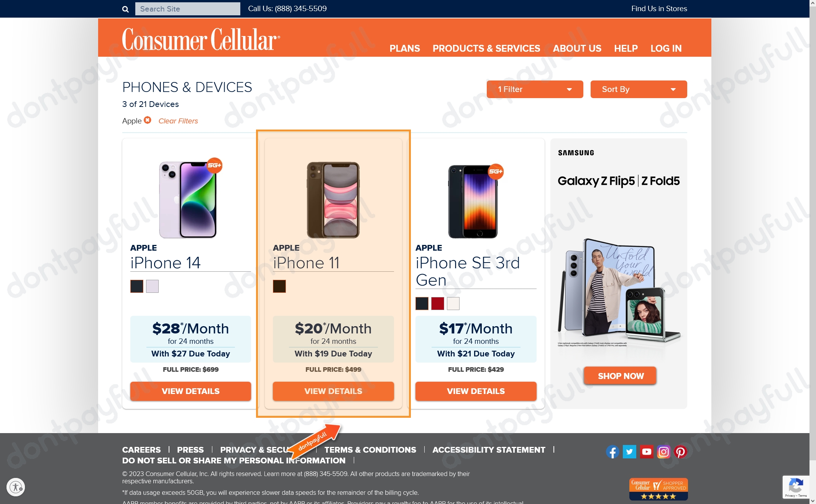
Task: Expand the 1 Filter dropdown
Action: point(534,89)
